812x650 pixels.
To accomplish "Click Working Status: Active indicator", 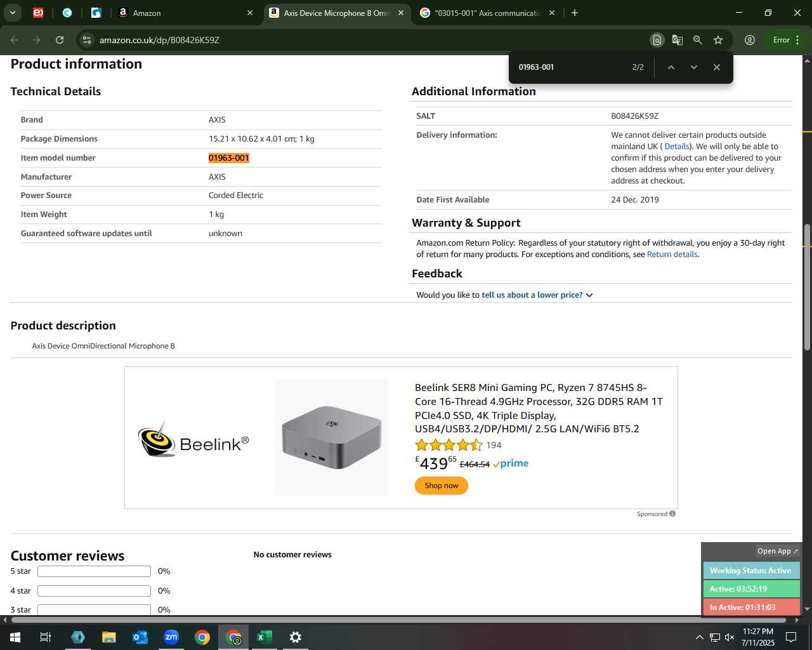I will (x=751, y=571).
